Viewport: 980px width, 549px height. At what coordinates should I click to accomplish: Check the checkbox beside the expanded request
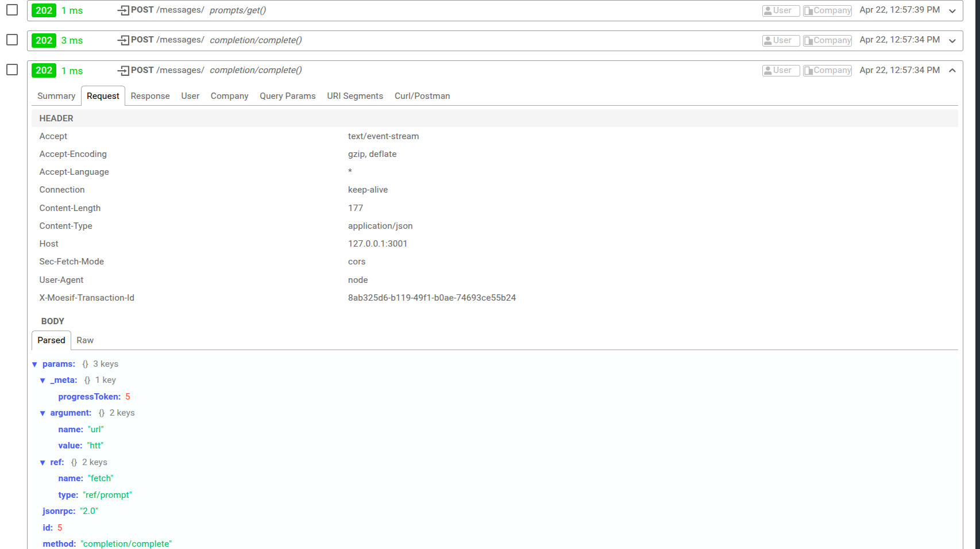point(11,70)
